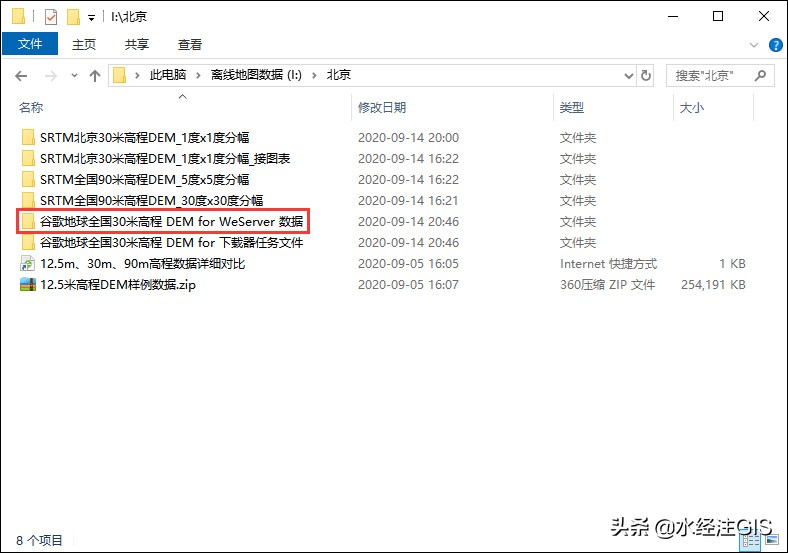Screen dimensions: 788x553
Task: Expand chevron after 离线地图数据 (I:) breadcrumb
Action: coord(315,75)
